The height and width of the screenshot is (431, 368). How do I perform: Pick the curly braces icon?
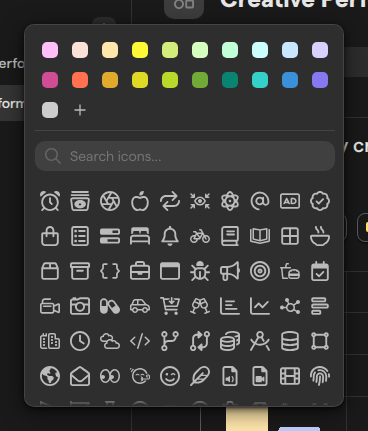(110, 271)
